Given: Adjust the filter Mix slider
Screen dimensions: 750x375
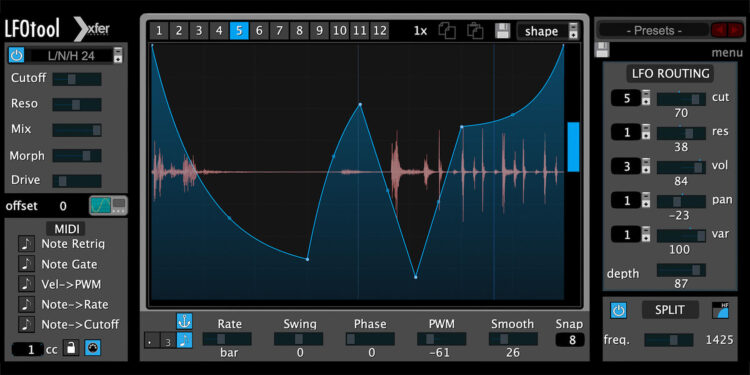Looking at the screenshot, I should (x=77, y=130).
